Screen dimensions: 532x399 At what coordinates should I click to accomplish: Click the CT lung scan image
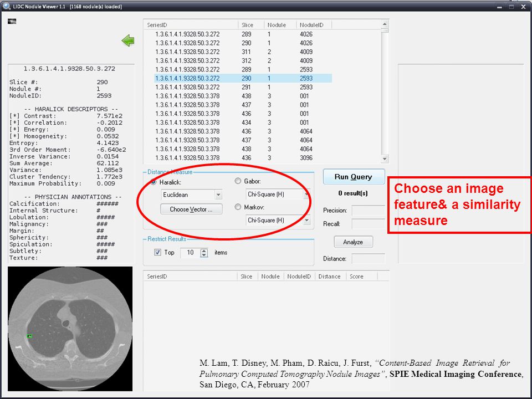pos(70,329)
